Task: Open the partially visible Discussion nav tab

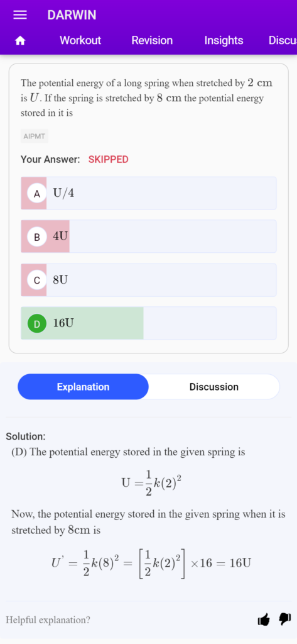Action: (283, 40)
